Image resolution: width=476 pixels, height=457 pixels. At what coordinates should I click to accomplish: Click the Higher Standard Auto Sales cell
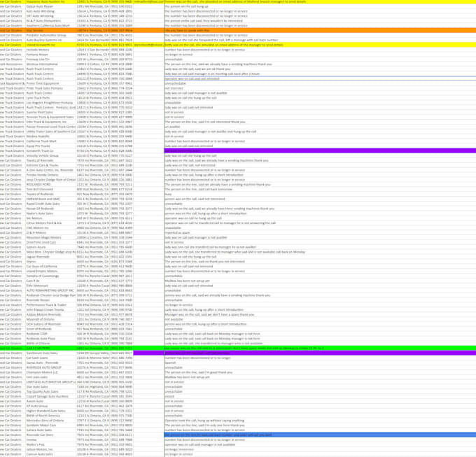(x=50, y=411)
